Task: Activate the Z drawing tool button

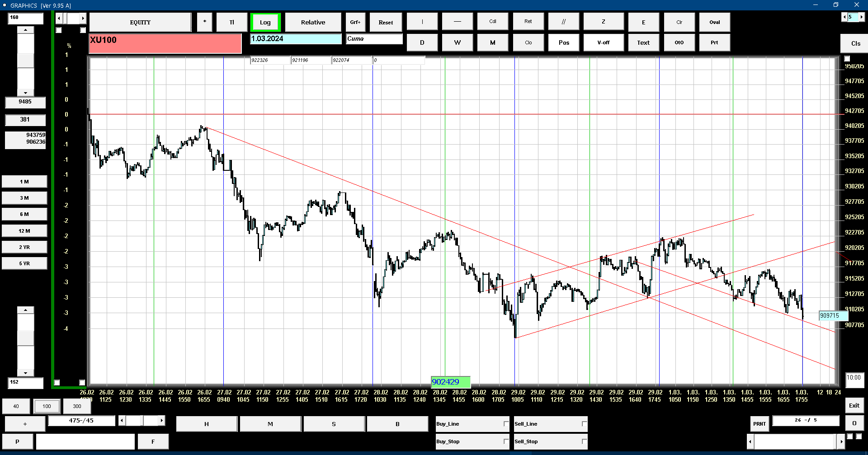Action: (604, 22)
